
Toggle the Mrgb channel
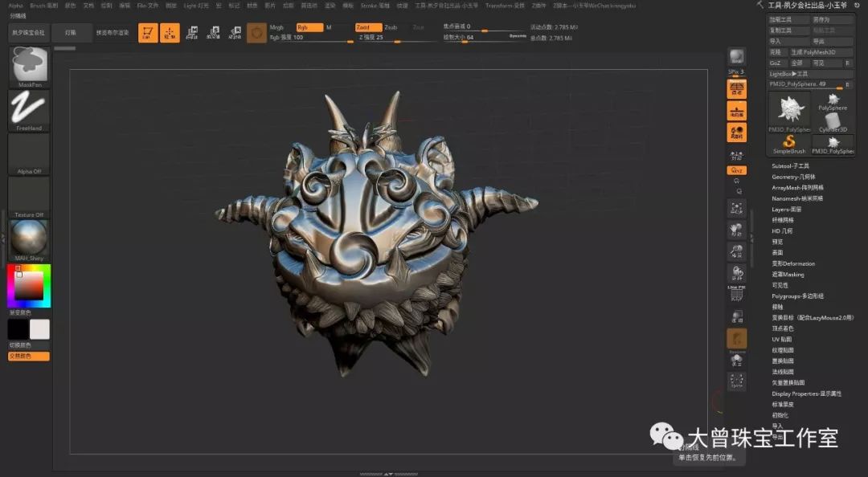(281, 27)
